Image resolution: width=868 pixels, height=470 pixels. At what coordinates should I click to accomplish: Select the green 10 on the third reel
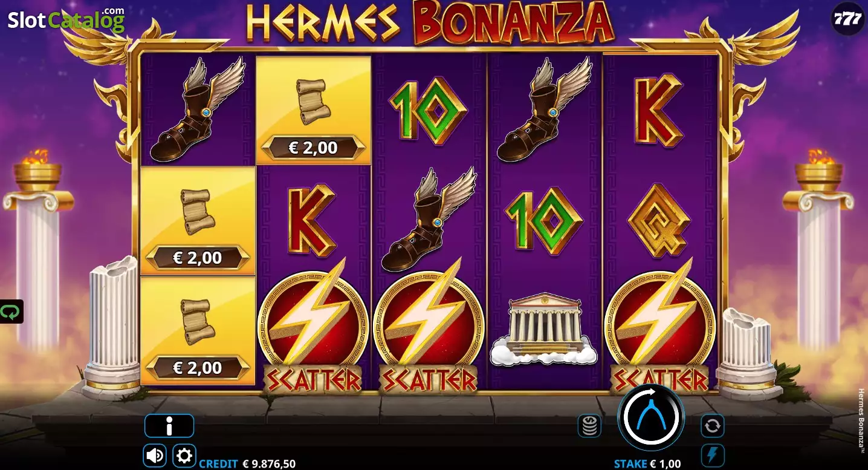click(428, 110)
